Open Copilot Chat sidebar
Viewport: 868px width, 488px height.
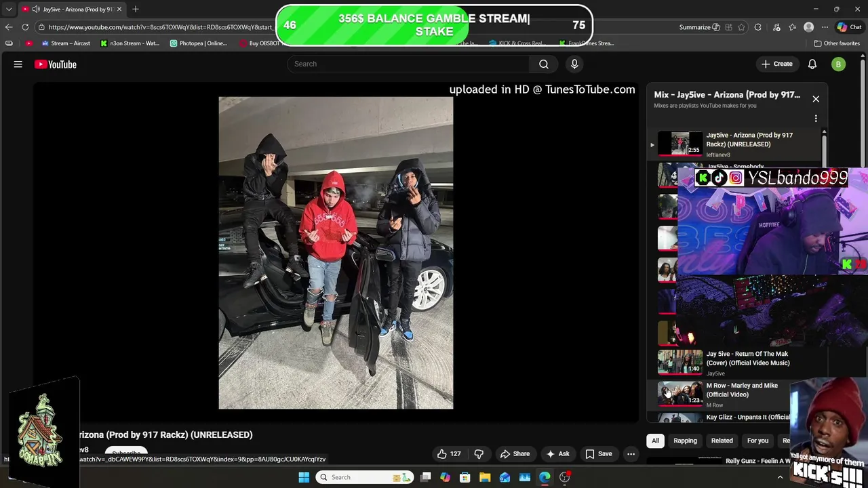click(850, 27)
